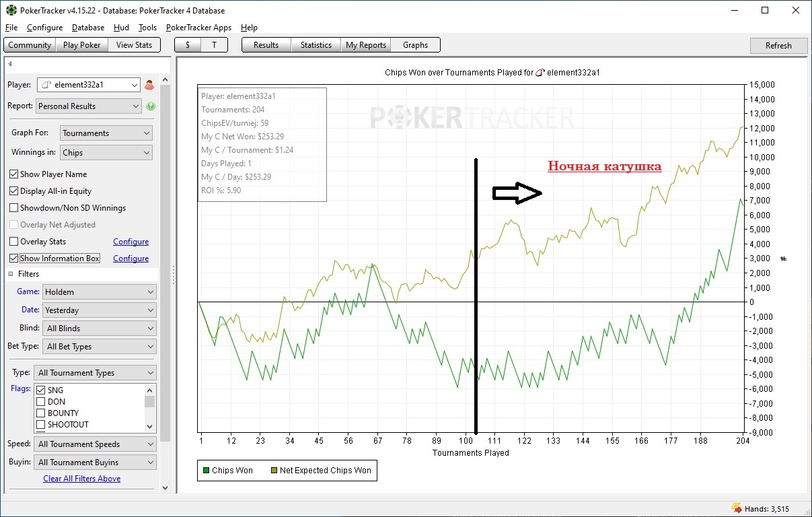Screen dimensions: 812x517
Task: Click the flags list scroll up arrow
Action: tap(150, 389)
